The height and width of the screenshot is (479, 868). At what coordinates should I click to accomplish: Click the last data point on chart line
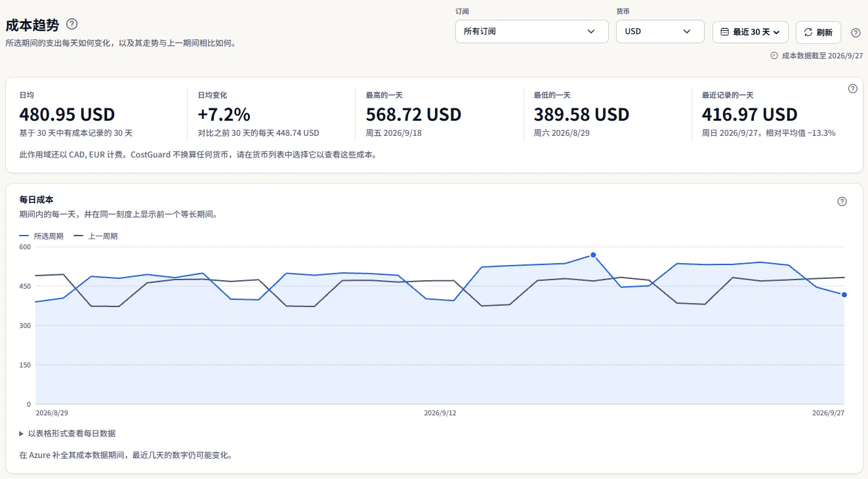pos(844,295)
